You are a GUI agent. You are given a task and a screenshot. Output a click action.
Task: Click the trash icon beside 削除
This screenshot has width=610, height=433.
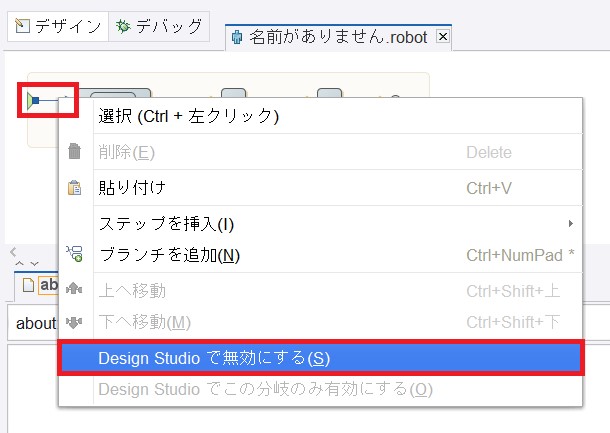point(74,151)
